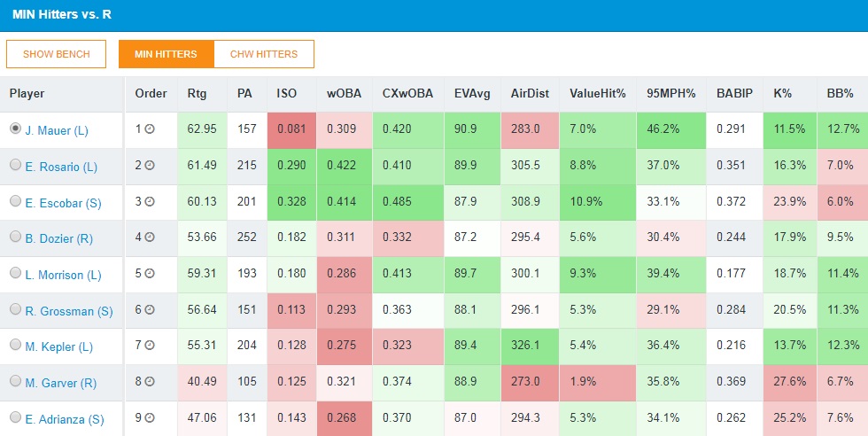
Task: Sort by the 95MPH% column header
Action: (671, 94)
